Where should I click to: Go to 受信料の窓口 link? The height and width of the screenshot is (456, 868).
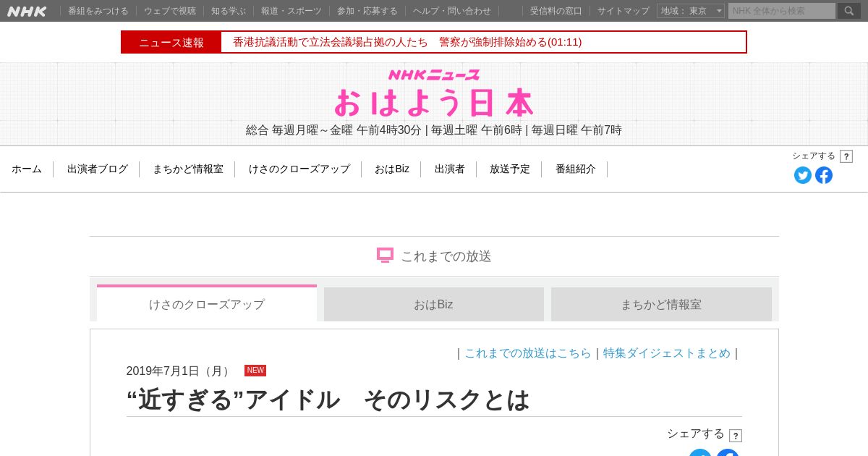(x=556, y=11)
